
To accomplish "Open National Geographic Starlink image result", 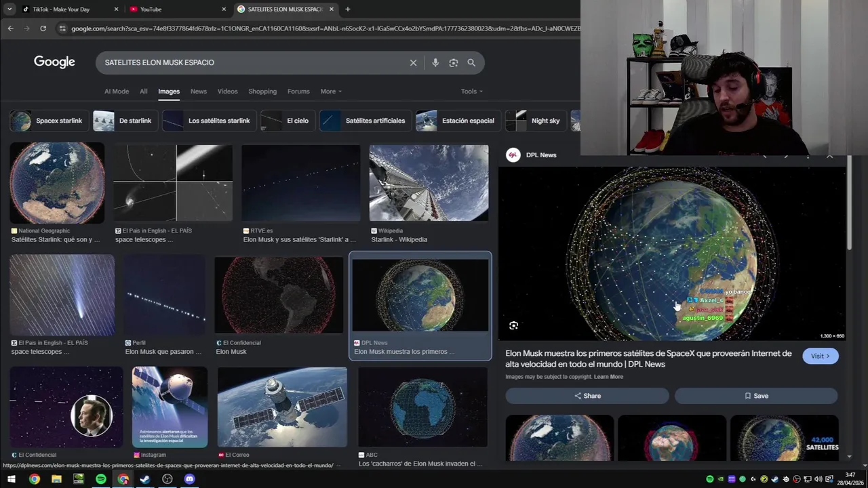I will (x=57, y=183).
